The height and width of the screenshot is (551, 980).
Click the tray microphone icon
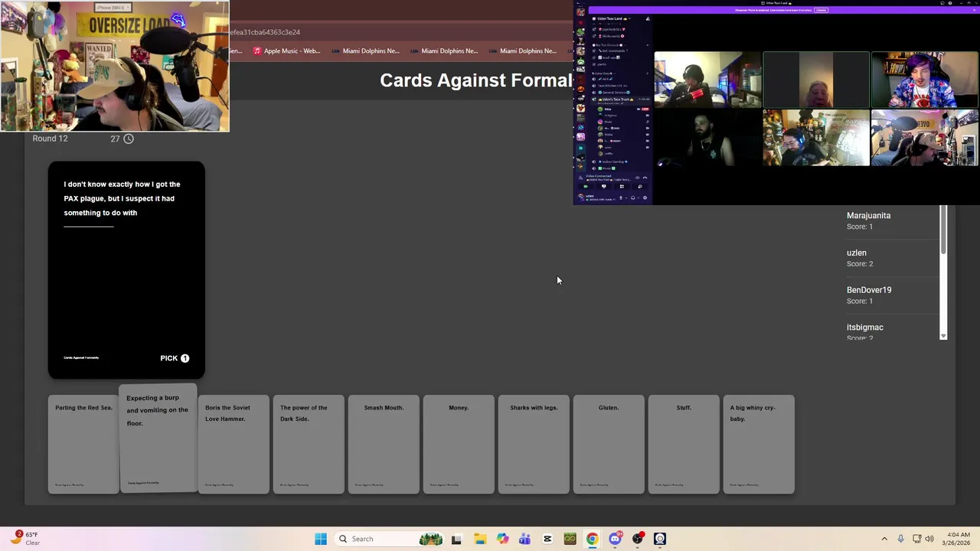pyautogui.click(x=901, y=539)
